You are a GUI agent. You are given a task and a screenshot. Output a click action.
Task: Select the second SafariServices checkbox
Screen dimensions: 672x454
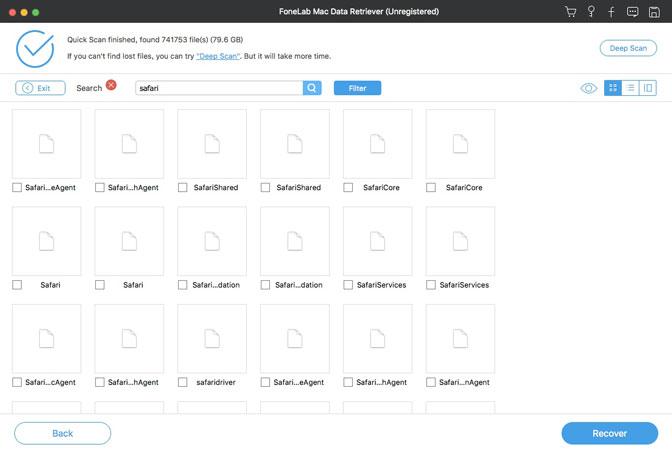[x=431, y=285]
